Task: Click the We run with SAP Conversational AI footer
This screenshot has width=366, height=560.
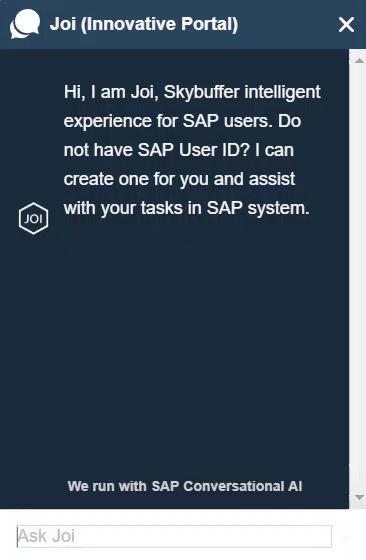Action: pyautogui.click(x=185, y=486)
